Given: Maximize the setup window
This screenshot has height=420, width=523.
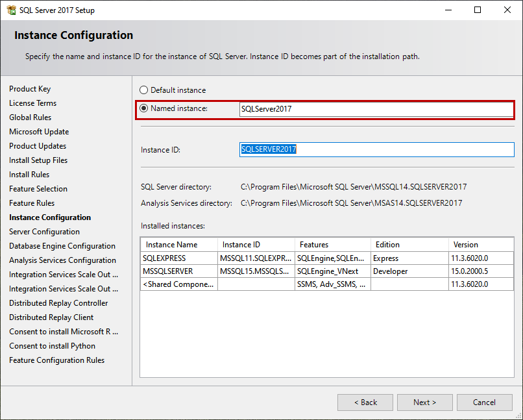Looking at the screenshot, I should (x=478, y=10).
